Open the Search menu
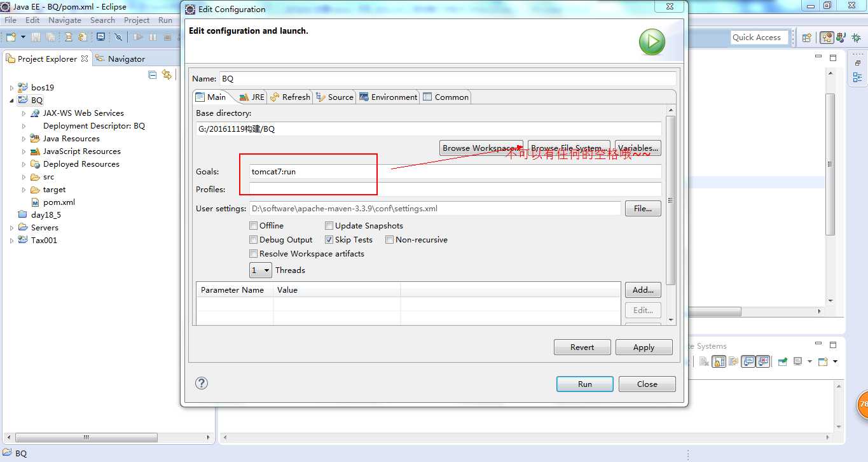 coord(102,20)
